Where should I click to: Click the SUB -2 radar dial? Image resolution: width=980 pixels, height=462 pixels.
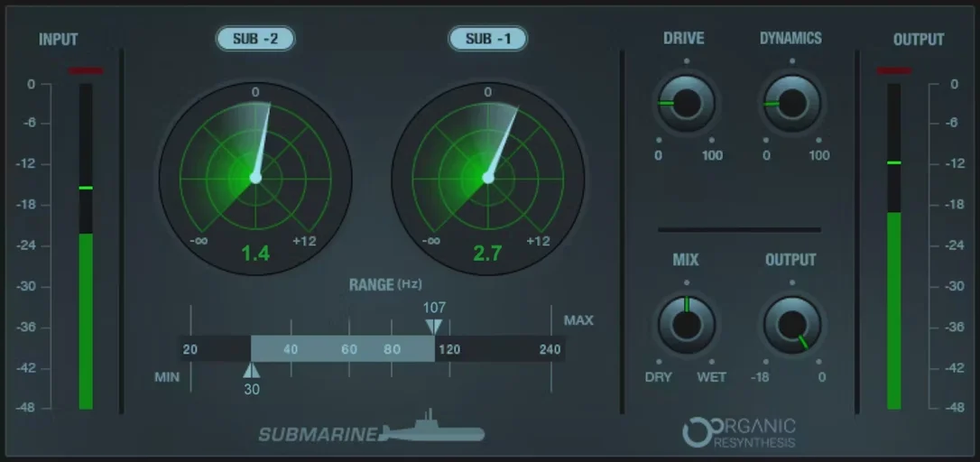(x=255, y=178)
